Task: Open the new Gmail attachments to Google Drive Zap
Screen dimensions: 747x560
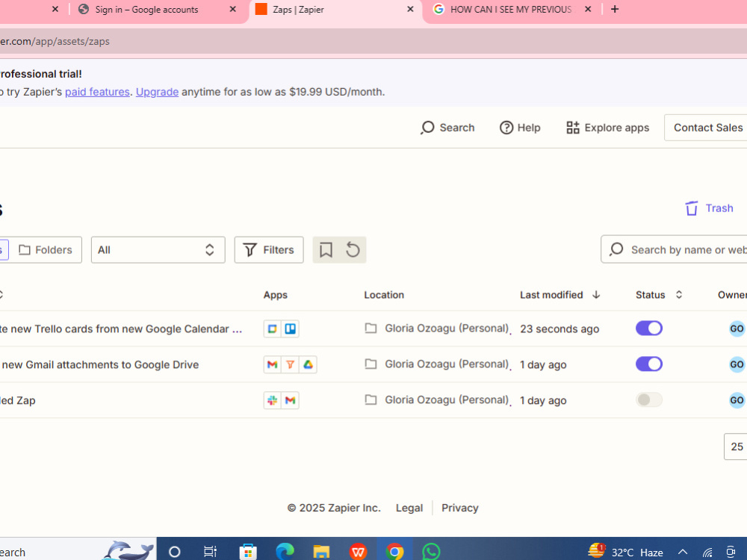Action: [x=99, y=365]
